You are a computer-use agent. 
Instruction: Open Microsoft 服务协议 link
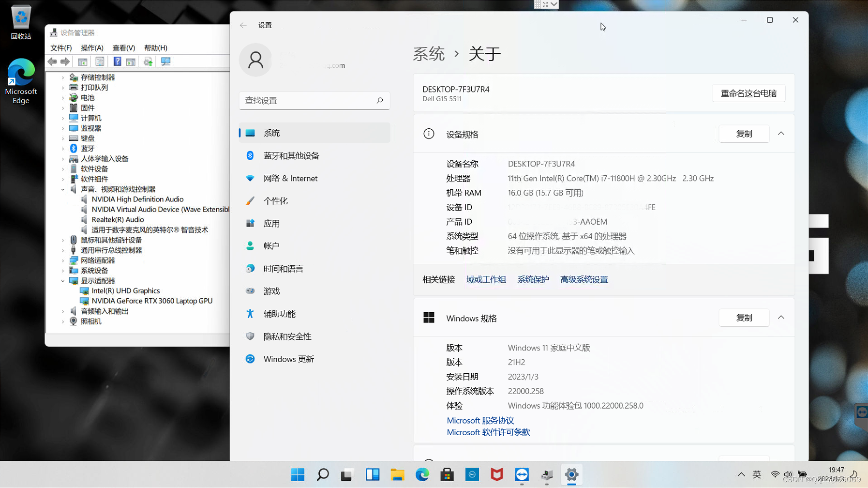tap(480, 420)
